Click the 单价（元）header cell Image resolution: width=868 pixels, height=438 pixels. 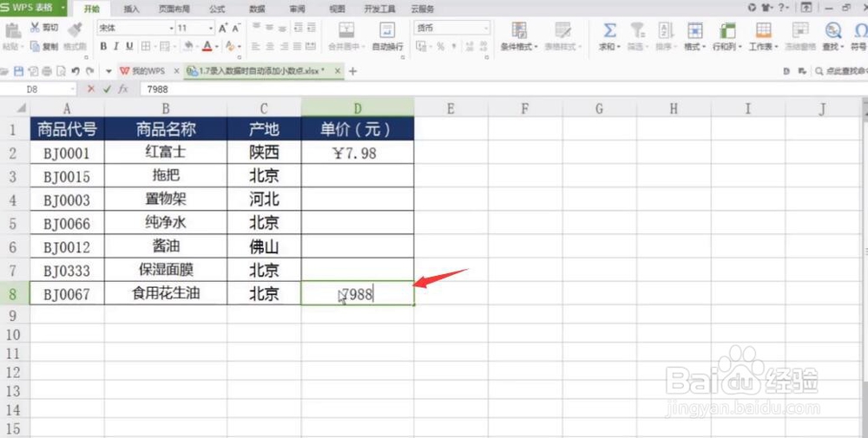pos(358,129)
